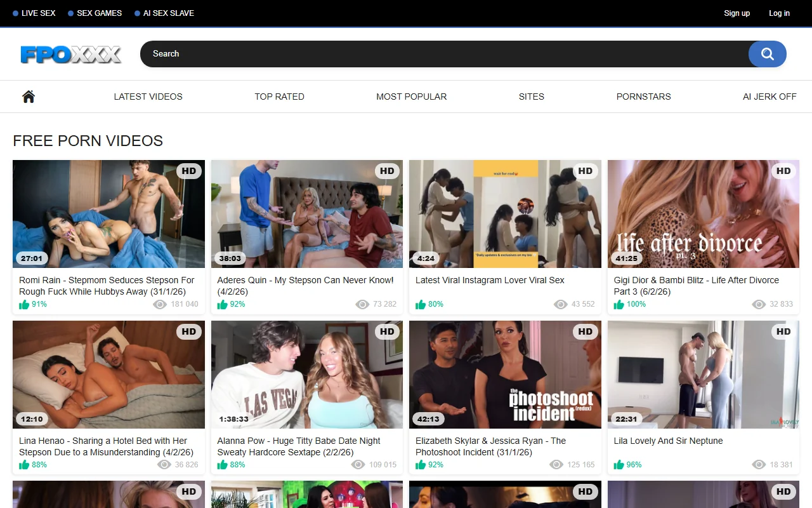Viewport: 812px width, 508px height.
Task: Open the MOST POPULAR page
Action: tap(411, 96)
